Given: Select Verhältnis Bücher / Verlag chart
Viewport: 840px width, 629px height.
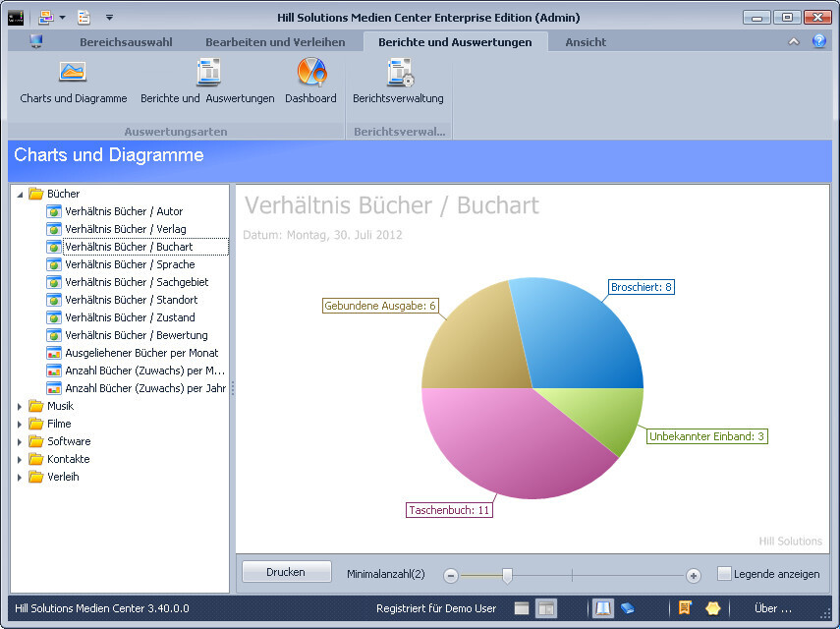Looking at the screenshot, I should (126, 229).
